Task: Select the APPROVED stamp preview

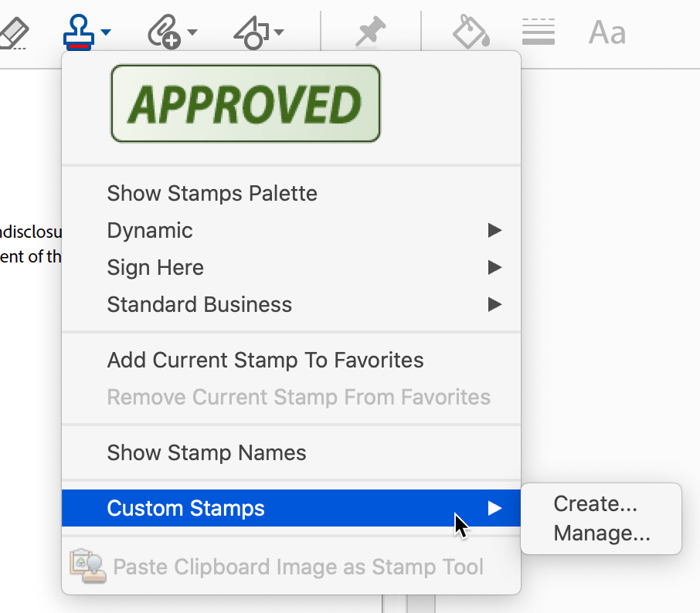Action: (x=245, y=103)
